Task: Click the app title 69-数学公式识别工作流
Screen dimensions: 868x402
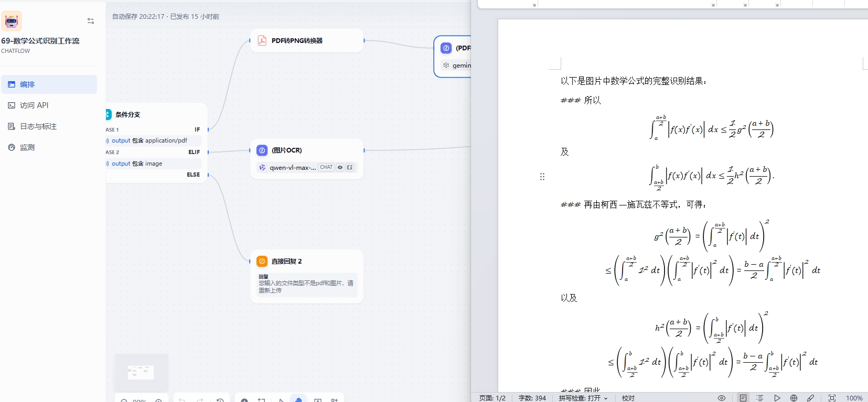Action: click(x=40, y=41)
